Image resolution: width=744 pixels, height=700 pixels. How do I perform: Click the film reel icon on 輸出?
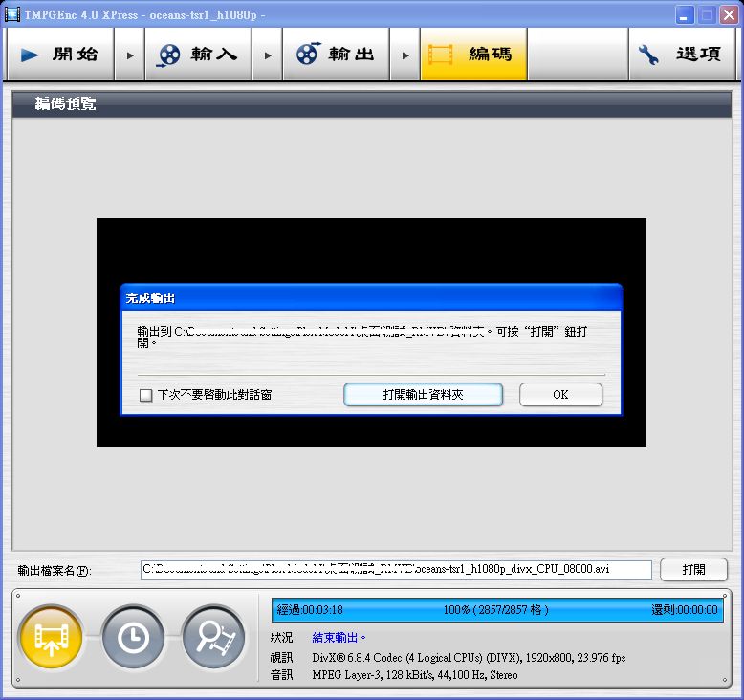309,54
